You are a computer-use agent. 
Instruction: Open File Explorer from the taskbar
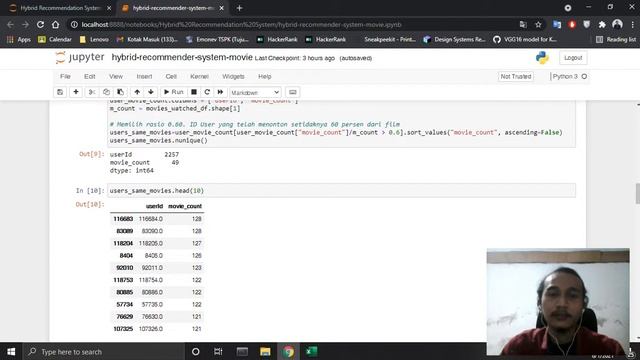pos(265,351)
